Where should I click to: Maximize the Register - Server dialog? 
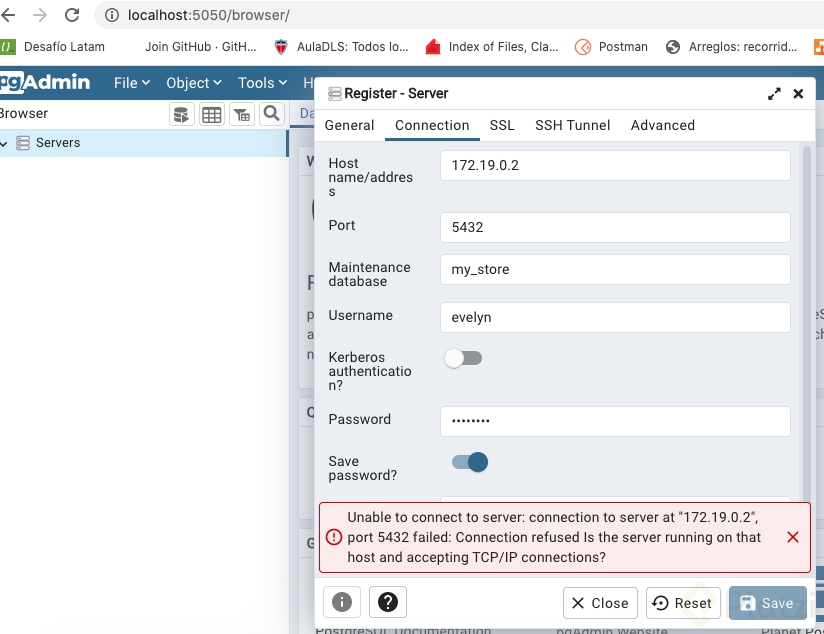coord(774,94)
